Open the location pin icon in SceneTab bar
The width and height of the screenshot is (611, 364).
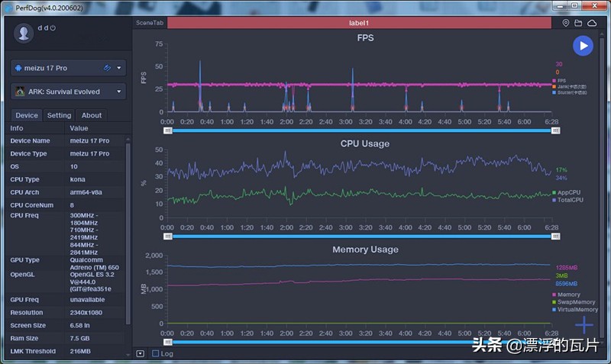566,23
